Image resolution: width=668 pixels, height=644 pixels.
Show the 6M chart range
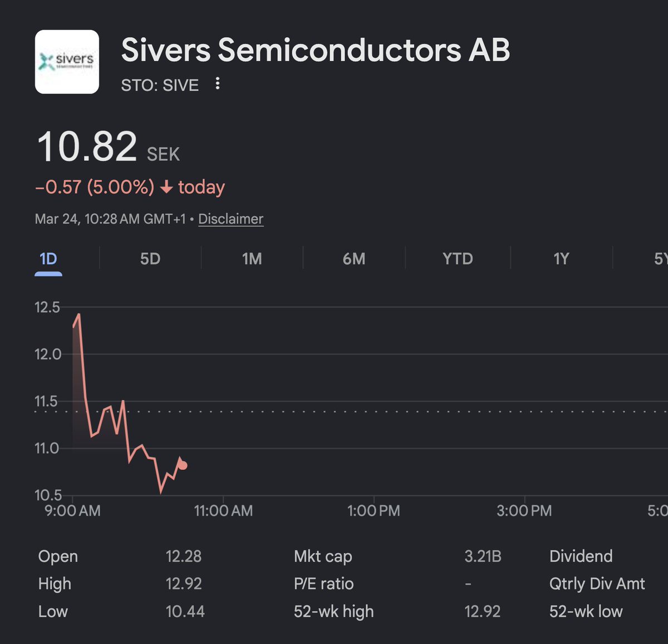354,259
